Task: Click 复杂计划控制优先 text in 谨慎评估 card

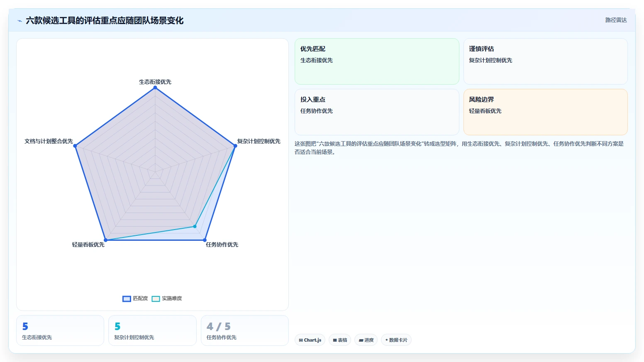Action: (x=490, y=60)
